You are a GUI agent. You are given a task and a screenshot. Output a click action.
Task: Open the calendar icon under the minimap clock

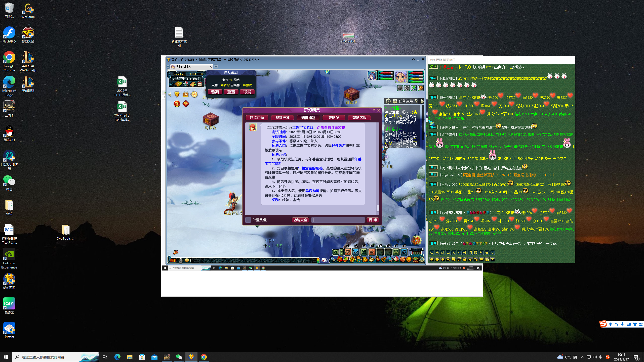(199, 84)
